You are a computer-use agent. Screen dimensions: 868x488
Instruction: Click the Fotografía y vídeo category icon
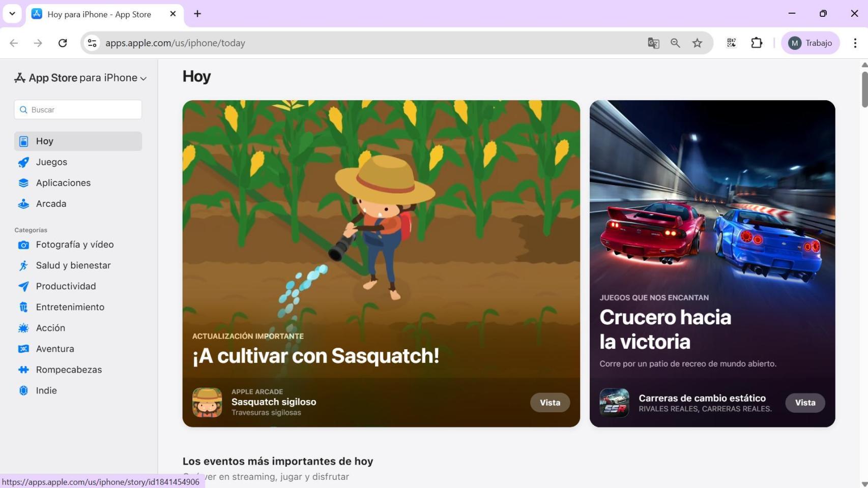click(23, 245)
